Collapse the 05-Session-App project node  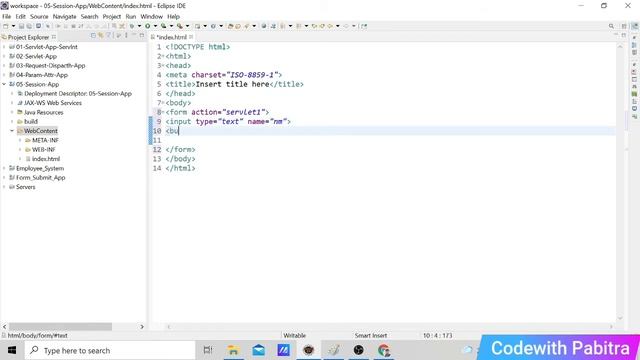click(x=4, y=84)
